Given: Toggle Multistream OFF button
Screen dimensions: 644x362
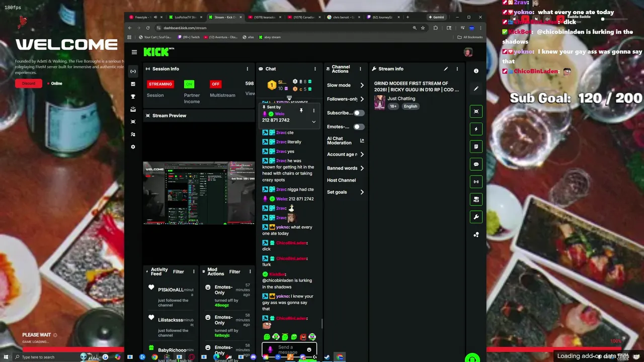Looking at the screenshot, I should (215, 84).
